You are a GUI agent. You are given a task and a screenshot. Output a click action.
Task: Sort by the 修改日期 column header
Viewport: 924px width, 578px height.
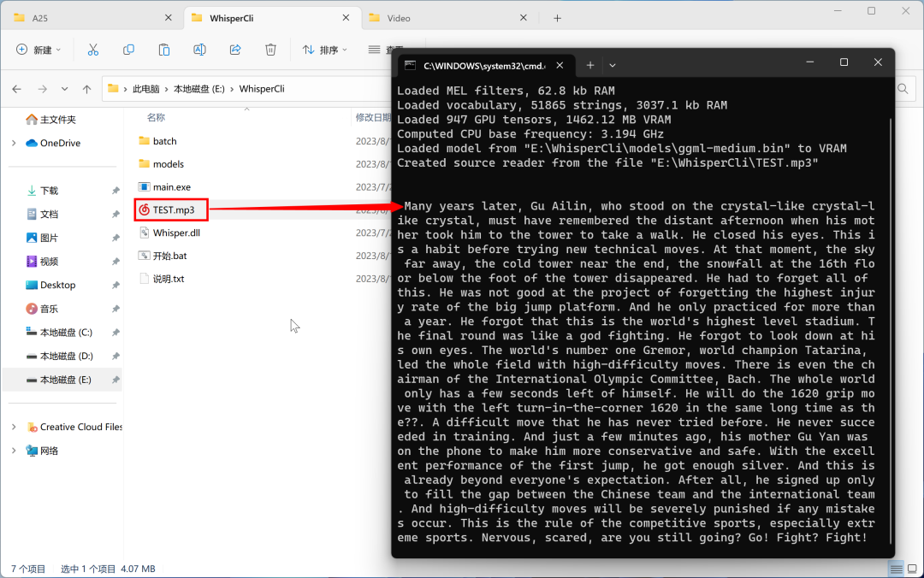coord(372,117)
